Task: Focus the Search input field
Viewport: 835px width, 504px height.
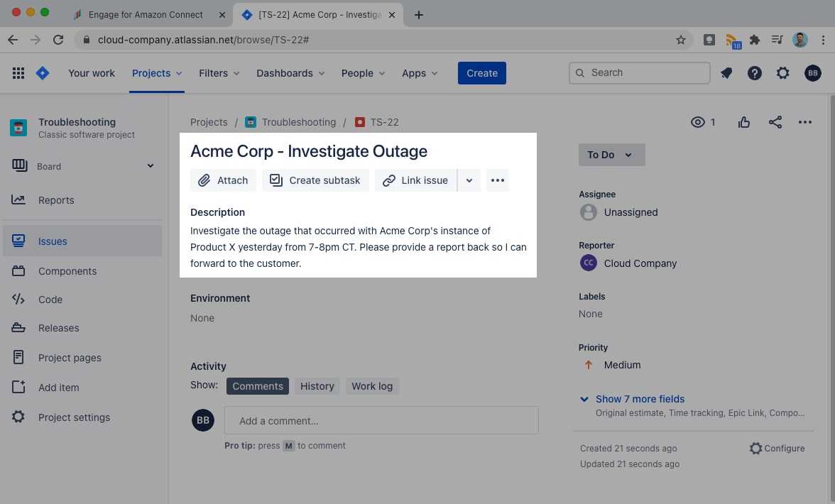Action: click(640, 73)
